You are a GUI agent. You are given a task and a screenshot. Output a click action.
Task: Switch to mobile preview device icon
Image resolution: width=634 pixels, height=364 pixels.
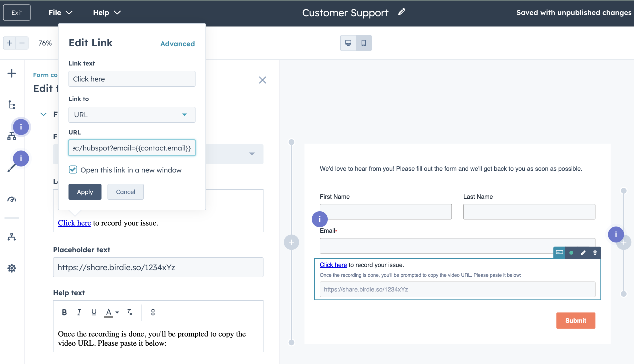[364, 43]
